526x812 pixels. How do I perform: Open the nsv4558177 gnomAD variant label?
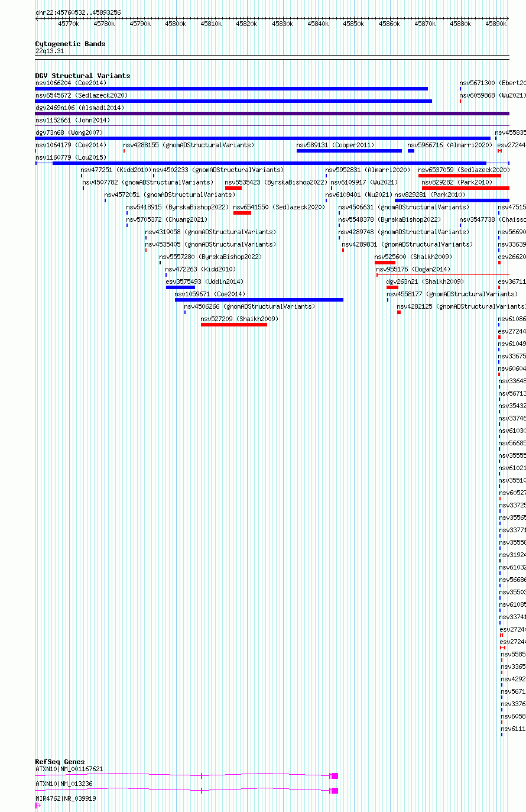[x=452, y=294]
